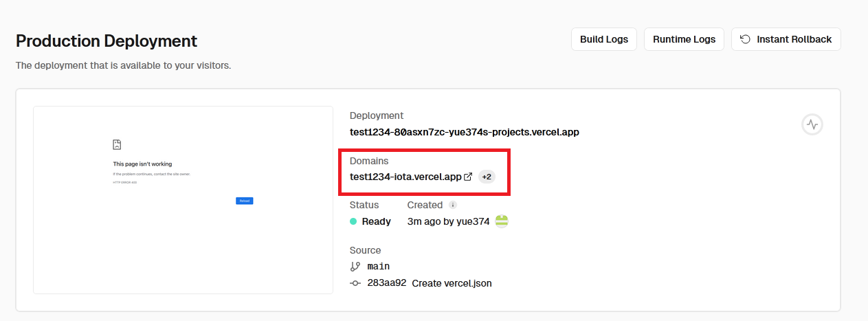Viewport: 868px width, 321px height.
Task: Open the main branch link
Action: 379,266
